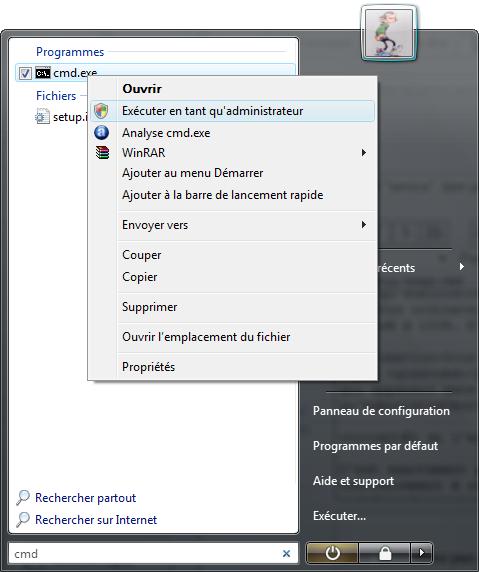This screenshot has height=572, width=479.
Task: Open Panneau de configuration
Action: (x=381, y=411)
